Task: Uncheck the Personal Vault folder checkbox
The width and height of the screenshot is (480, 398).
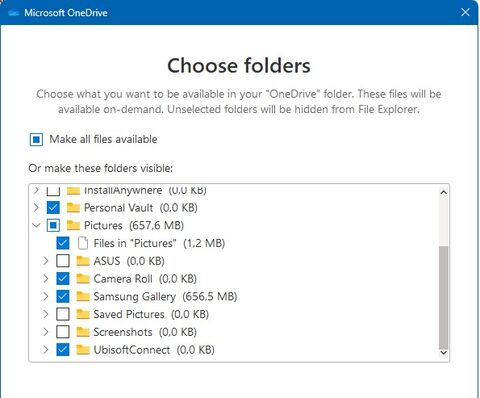Action: pos(53,208)
